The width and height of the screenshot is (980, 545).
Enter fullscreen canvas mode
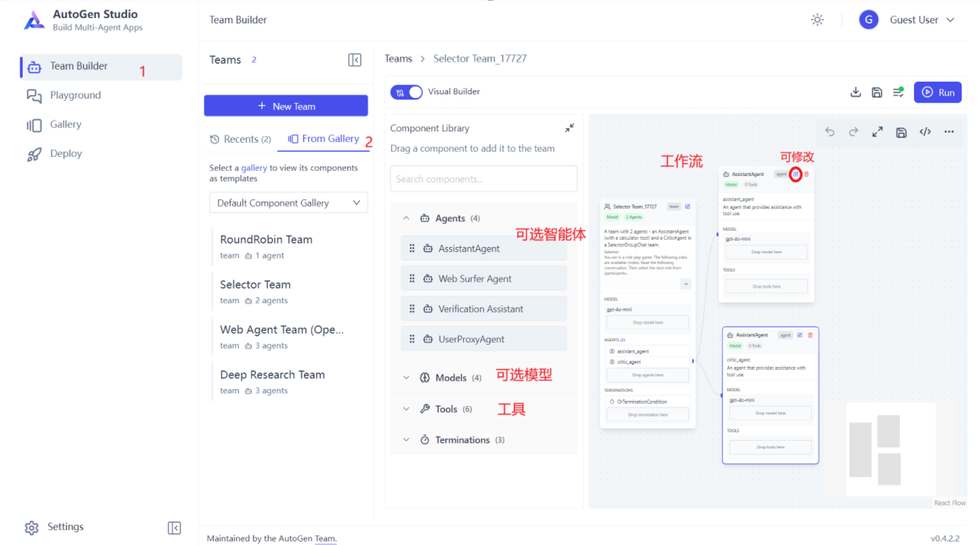click(878, 132)
